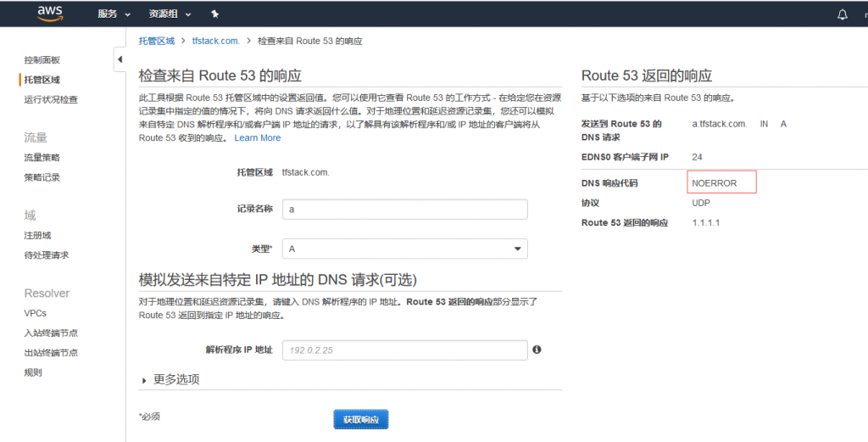868x442 pixels.
Task: Click the pin shortcut icon in header
Action: point(214,14)
